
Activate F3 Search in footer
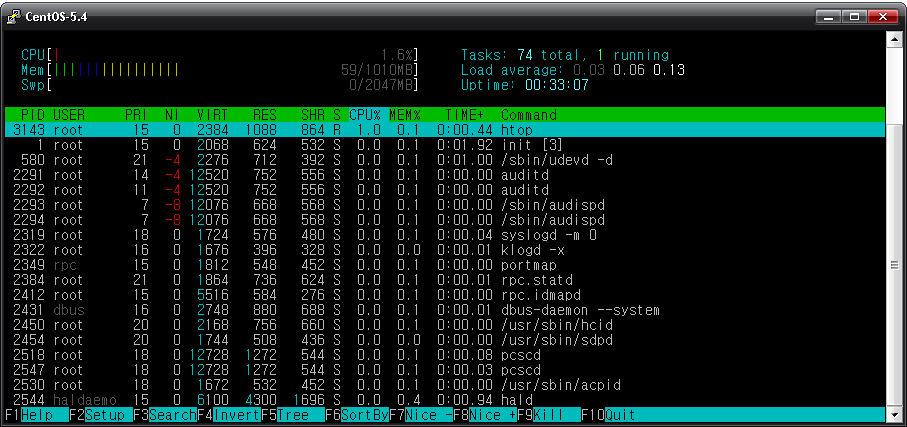pyautogui.click(x=164, y=415)
